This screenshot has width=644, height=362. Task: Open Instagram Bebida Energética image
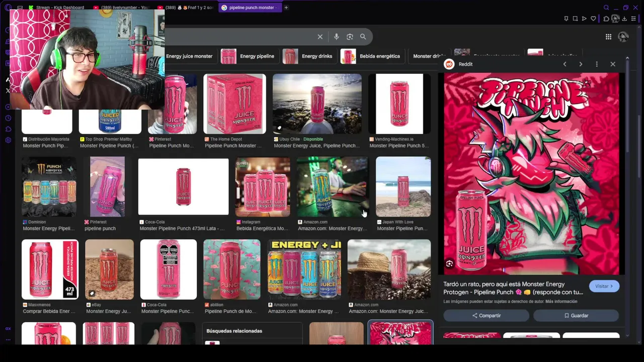pos(263,187)
